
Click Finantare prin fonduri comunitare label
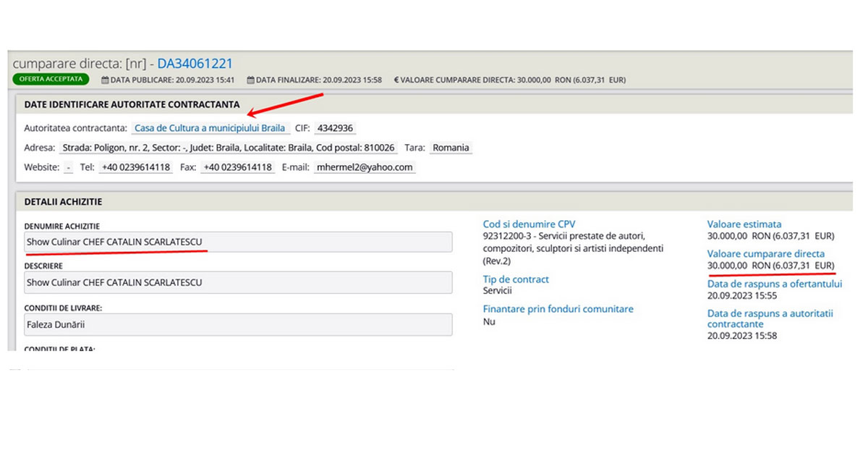558,309
